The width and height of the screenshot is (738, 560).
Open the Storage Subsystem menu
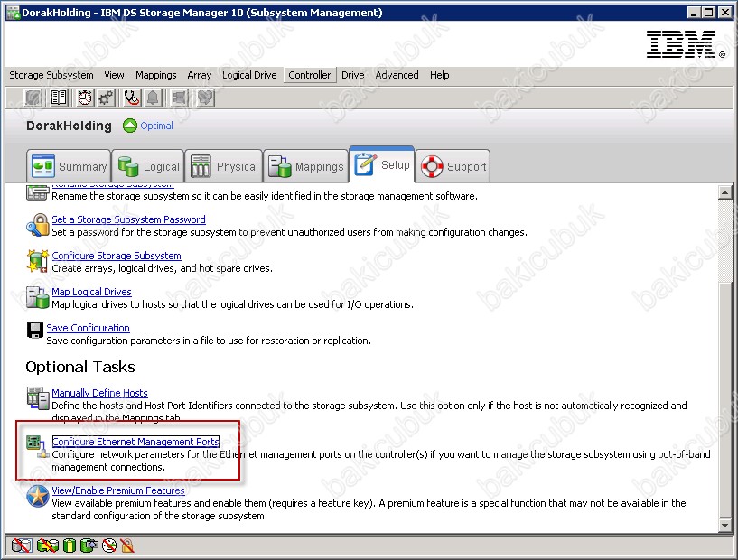coord(51,75)
